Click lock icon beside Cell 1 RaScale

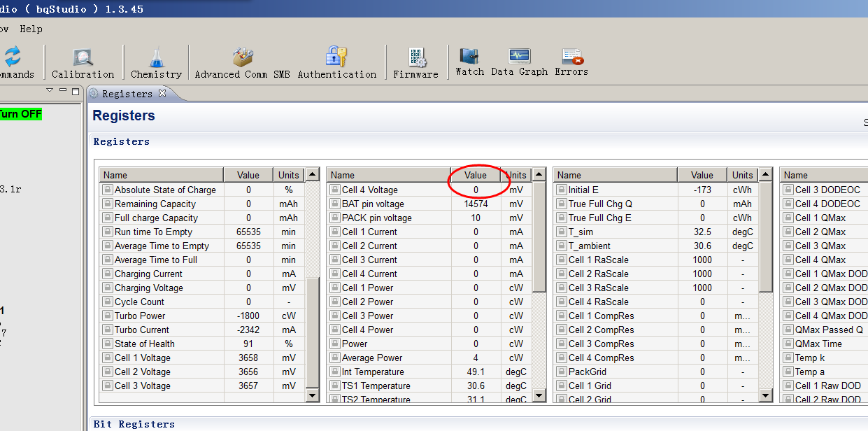[x=561, y=260]
